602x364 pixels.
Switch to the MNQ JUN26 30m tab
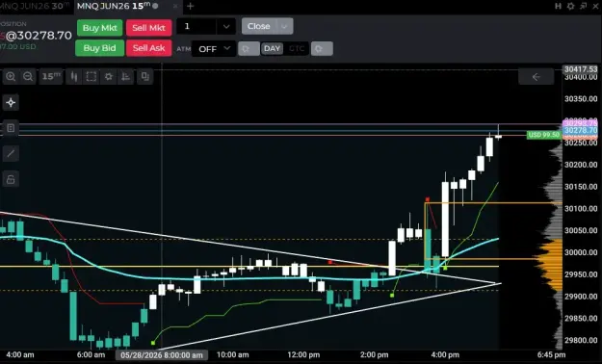click(36, 6)
